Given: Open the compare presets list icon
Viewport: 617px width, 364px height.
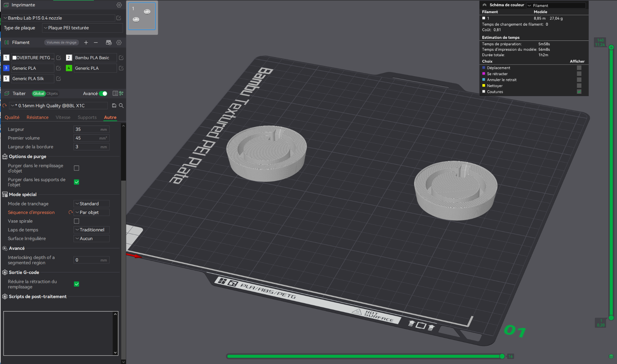Looking at the screenshot, I should [x=115, y=93].
